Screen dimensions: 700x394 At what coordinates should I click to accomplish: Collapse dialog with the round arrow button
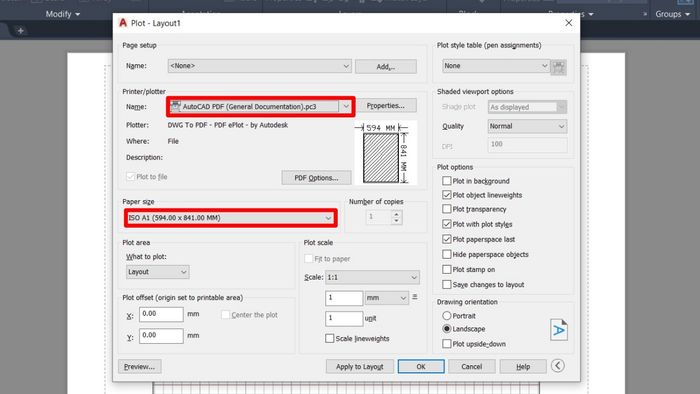[x=557, y=366]
